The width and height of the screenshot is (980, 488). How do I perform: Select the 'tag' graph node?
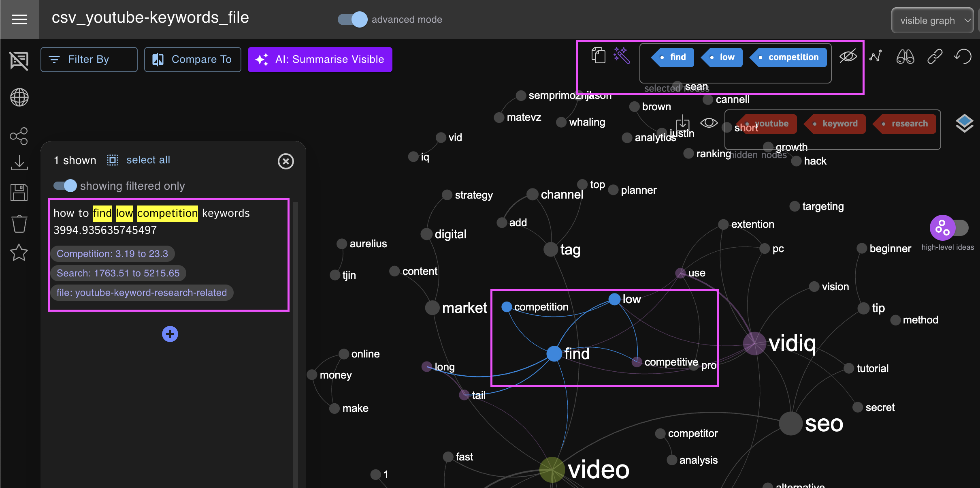pos(551,249)
